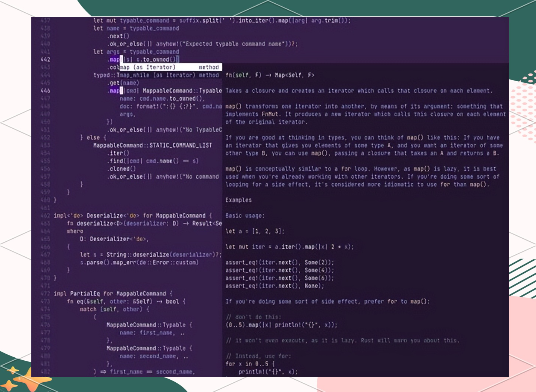Click line number 446 in the gutter
Viewport: 536px width, 392px height.
(x=46, y=91)
